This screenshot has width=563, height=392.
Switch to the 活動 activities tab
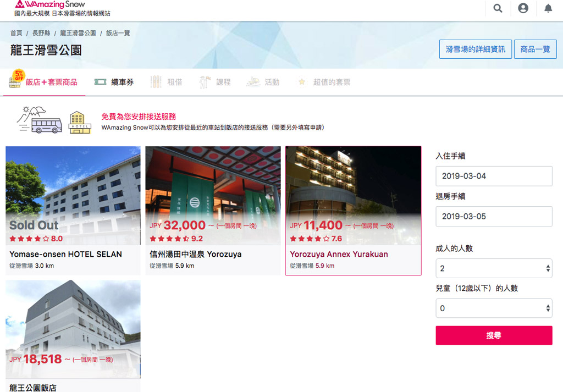[272, 82]
